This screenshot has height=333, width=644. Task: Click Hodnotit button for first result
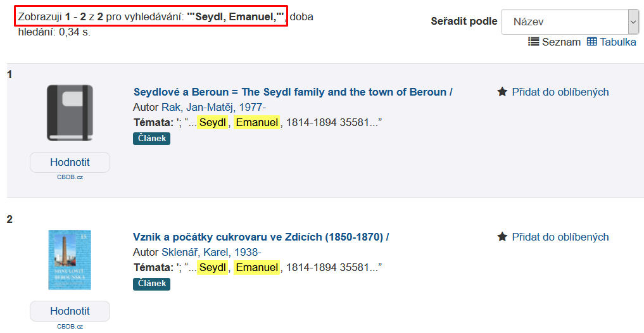click(70, 162)
